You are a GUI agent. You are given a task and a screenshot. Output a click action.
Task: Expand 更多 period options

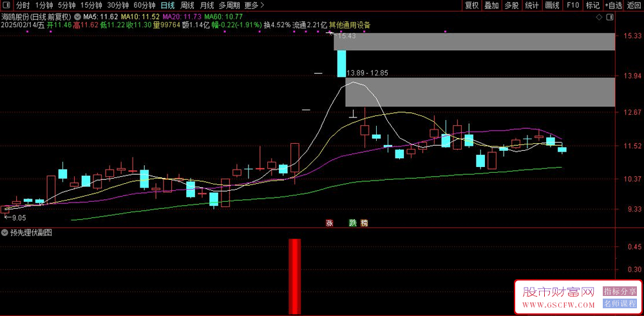pyautogui.click(x=253, y=5)
